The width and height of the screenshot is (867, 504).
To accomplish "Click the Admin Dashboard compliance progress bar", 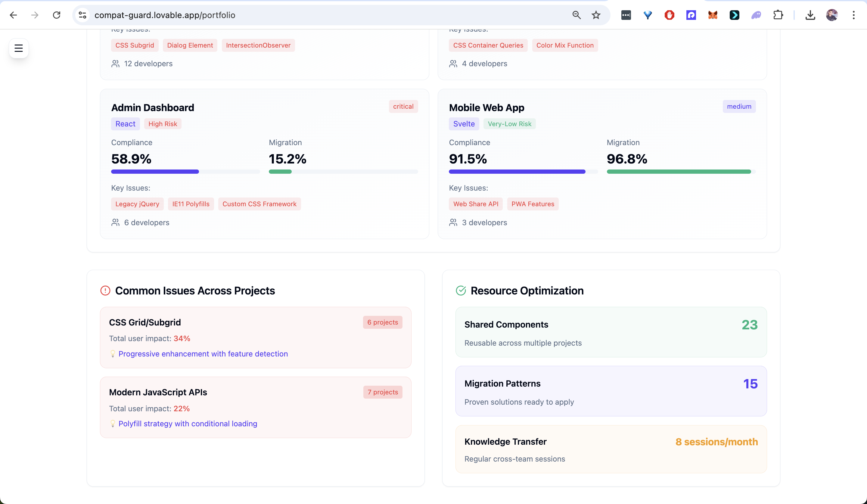I will (185, 172).
